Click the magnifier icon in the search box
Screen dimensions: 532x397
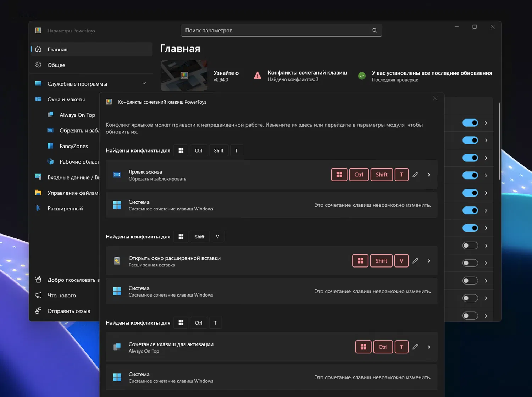375,31
